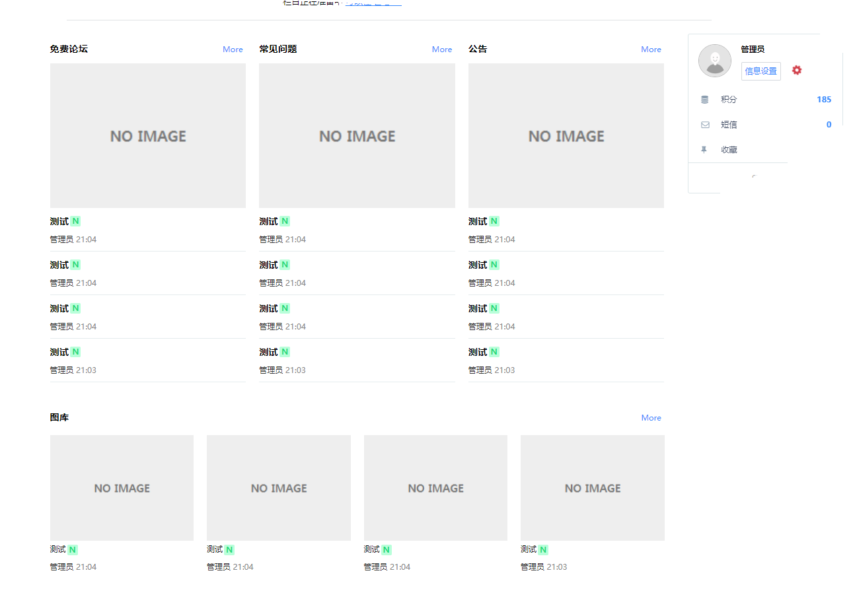Click the 收藏 pin icon
853x616 pixels.
point(704,150)
